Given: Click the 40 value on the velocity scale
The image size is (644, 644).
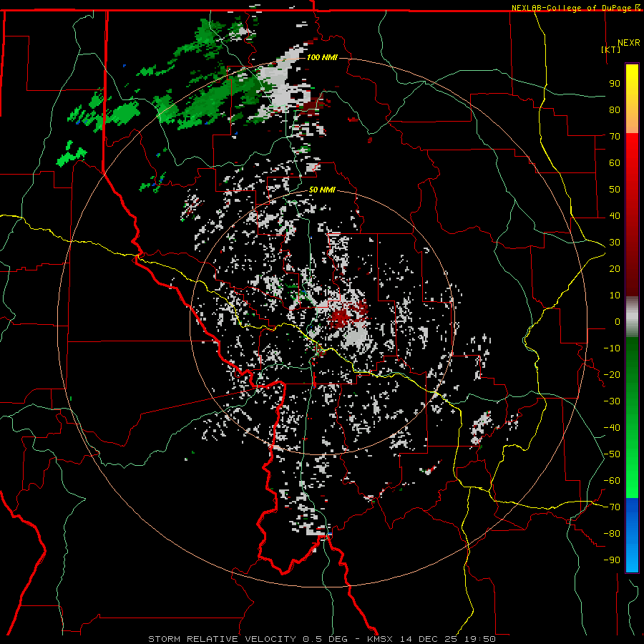Looking at the screenshot, I should pyautogui.click(x=615, y=215).
